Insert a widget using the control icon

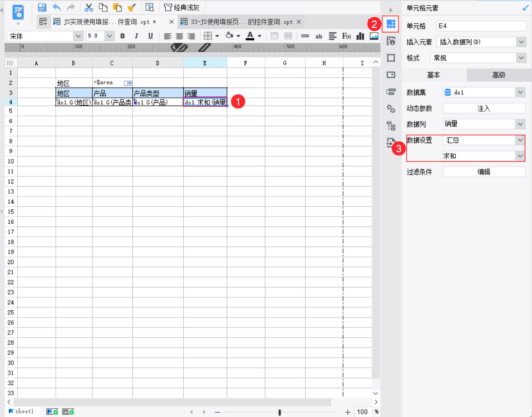point(305,36)
